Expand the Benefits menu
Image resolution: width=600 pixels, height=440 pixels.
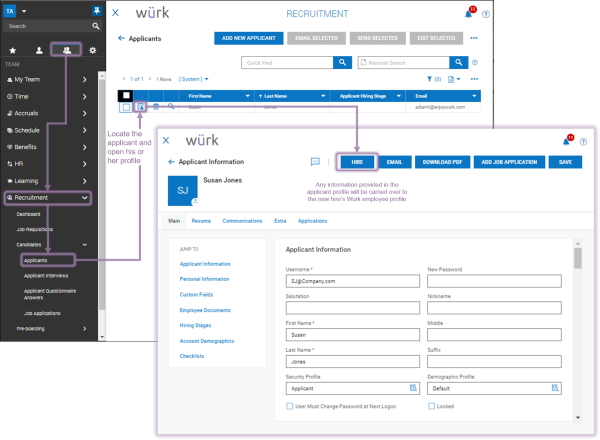85,147
